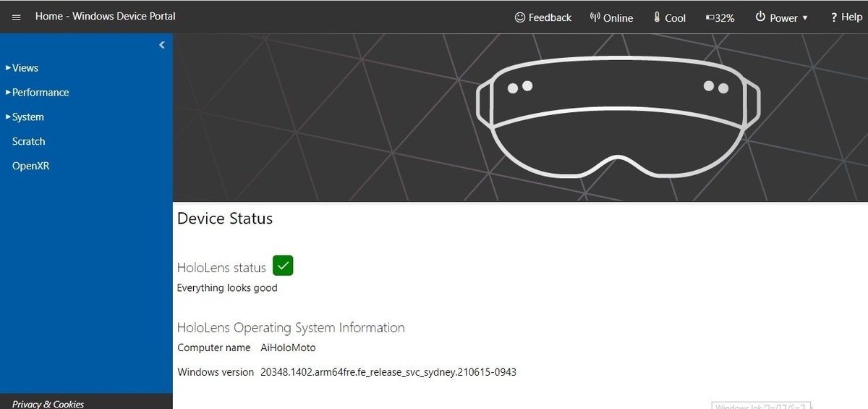
Task: Select the 'Device Status' heading
Action: [x=225, y=218]
